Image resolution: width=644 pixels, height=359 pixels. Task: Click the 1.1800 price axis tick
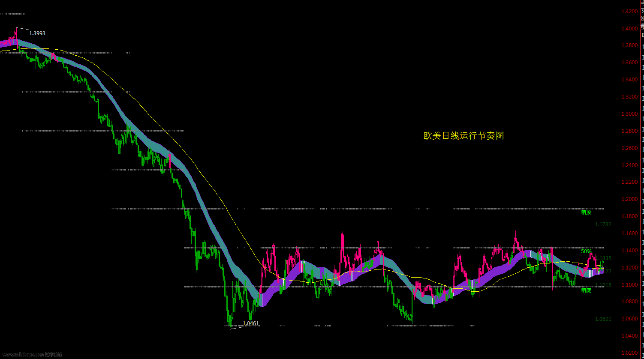click(x=629, y=216)
